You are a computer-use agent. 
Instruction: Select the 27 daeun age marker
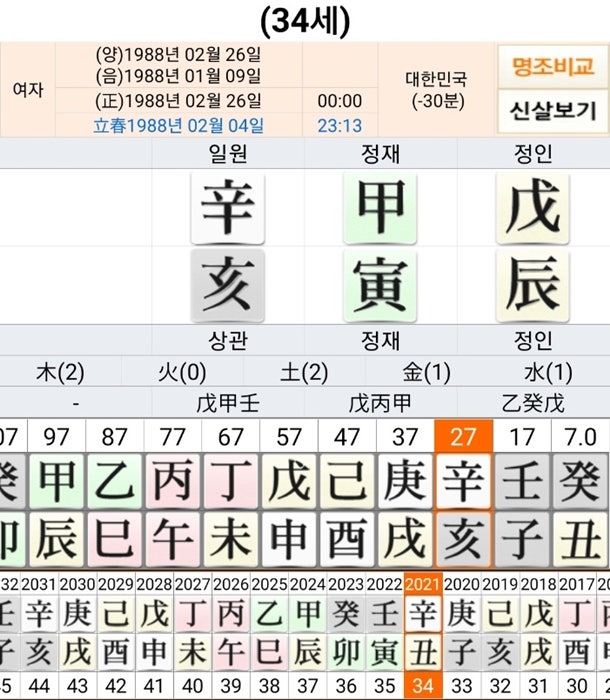[464, 437]
